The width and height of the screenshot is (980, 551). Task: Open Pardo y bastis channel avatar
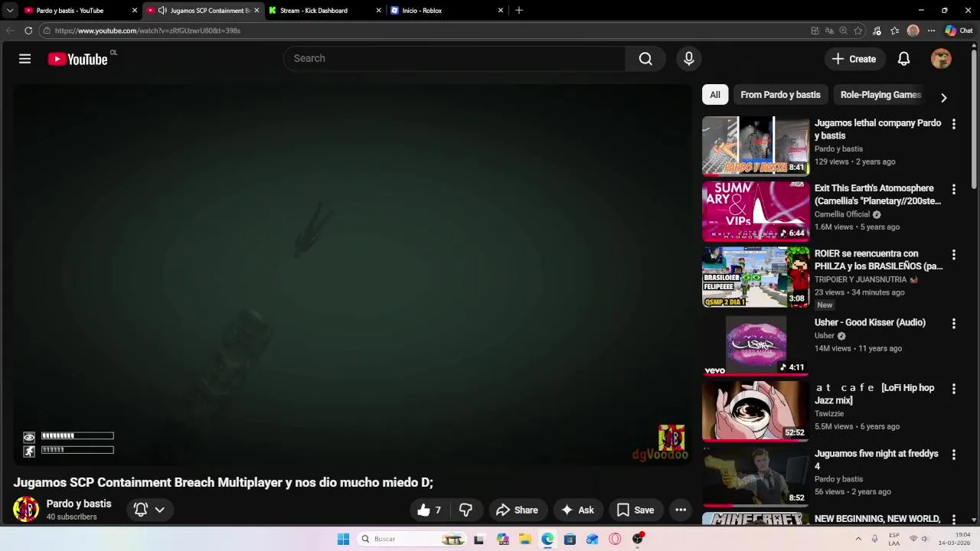(26, 510)
